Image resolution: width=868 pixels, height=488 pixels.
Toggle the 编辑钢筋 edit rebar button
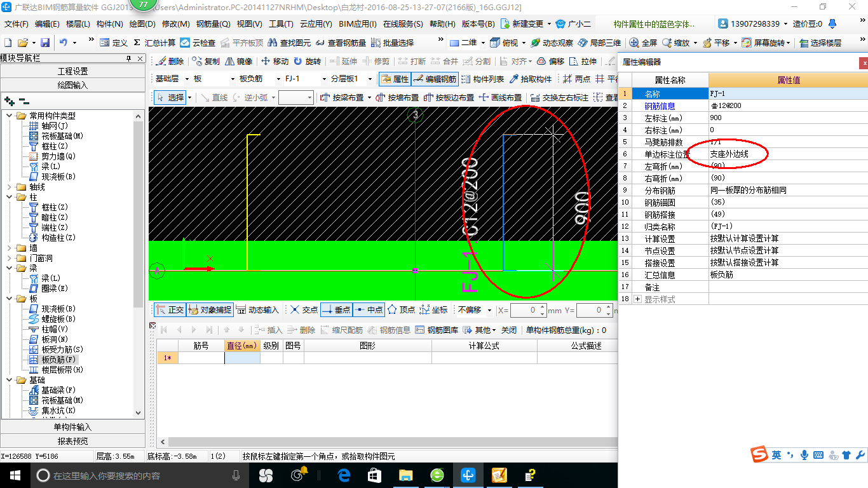[434, 79]
